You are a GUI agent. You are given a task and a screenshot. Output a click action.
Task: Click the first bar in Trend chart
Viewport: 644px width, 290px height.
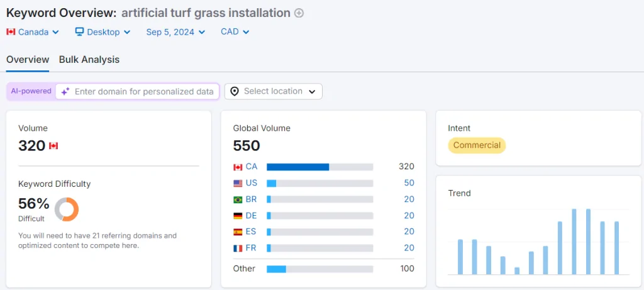[x=460, y=257]
